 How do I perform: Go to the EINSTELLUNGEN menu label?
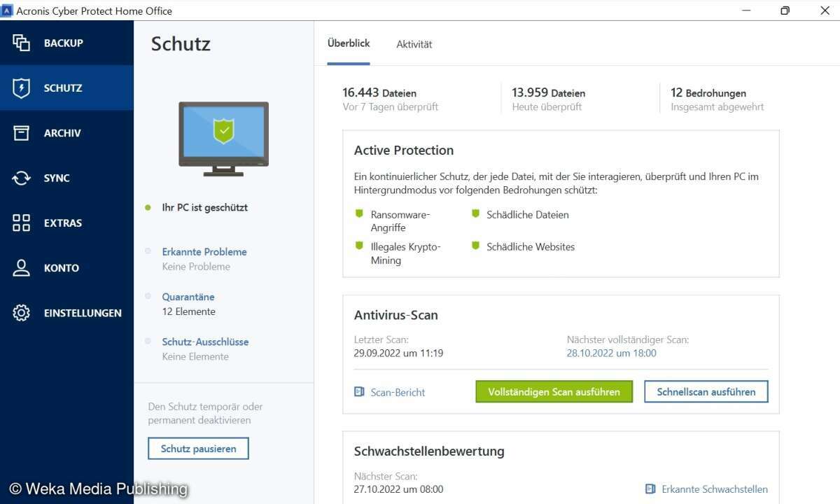(x=83, y=314)
